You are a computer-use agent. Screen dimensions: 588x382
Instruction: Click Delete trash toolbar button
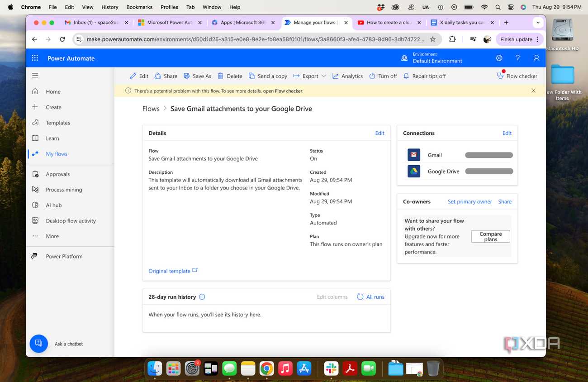(x=230, y=76)
